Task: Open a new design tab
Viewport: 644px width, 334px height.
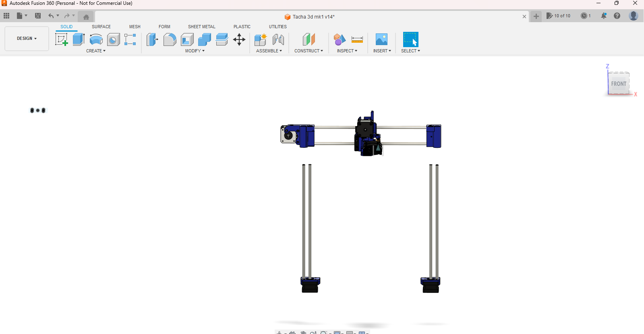Action: click(x=536, y=17)
